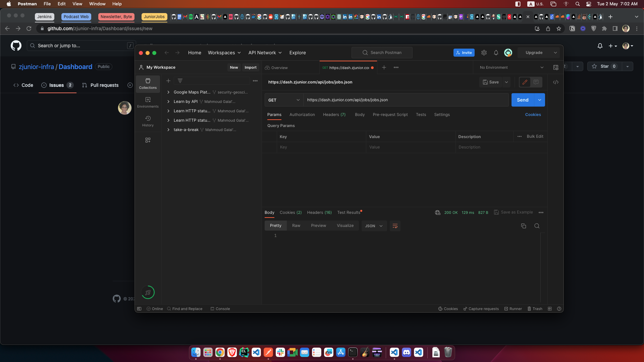Image resolution: width=644 pixels, height=362 pixels.
Task: Copy the response body
Action: [x=524, y=226]
